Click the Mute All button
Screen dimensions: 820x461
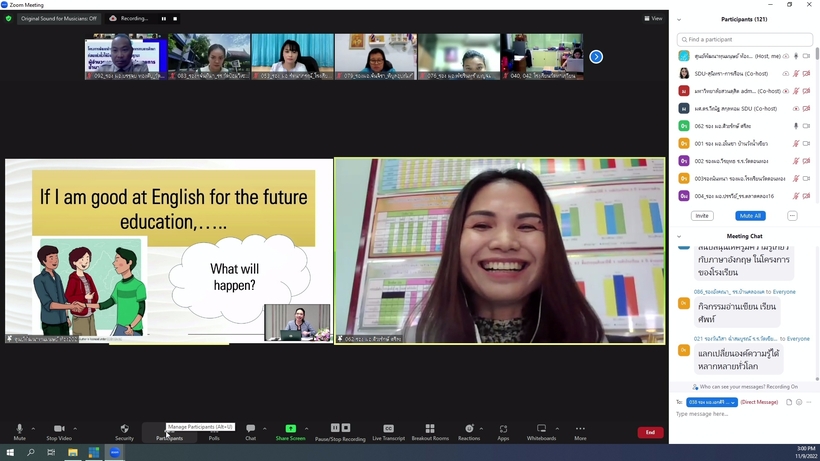[x=750, y=215]
